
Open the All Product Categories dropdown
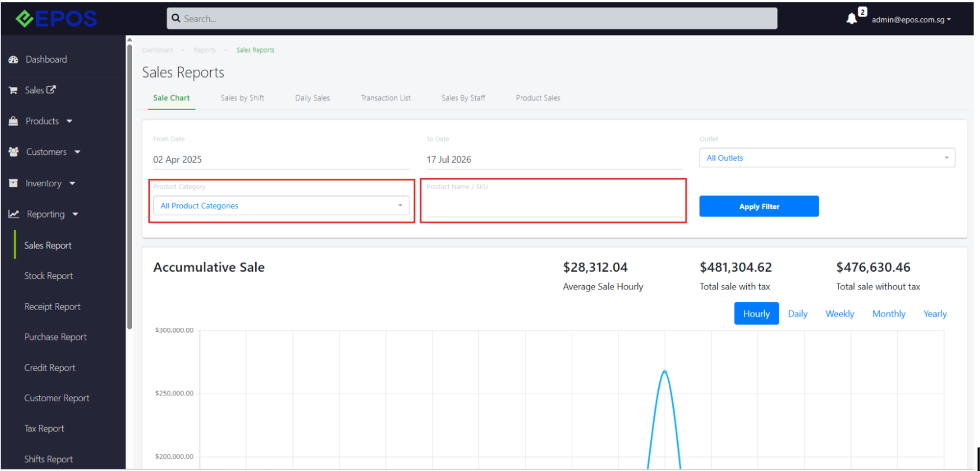(281, 206)
